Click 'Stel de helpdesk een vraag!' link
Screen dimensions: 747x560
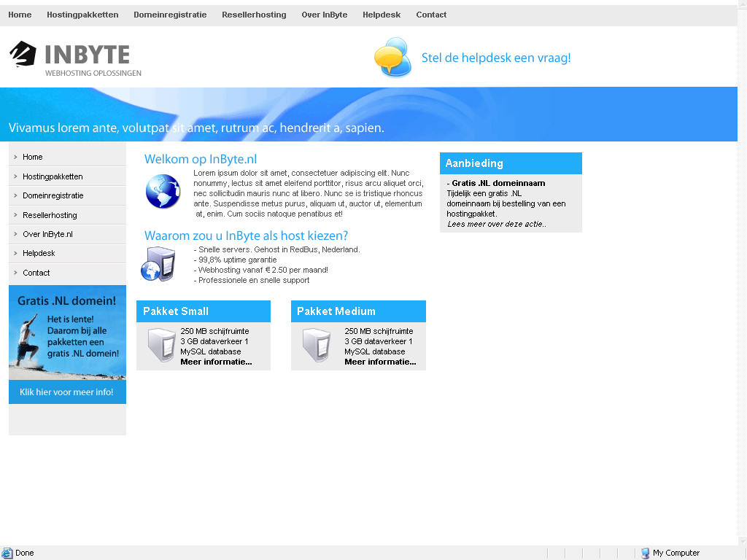496,58
